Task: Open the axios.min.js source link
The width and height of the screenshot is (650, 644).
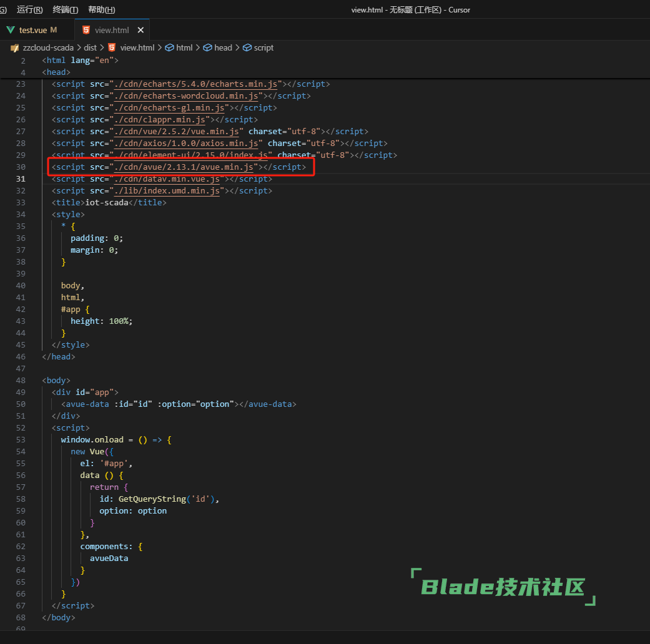Action: (186, 144)
